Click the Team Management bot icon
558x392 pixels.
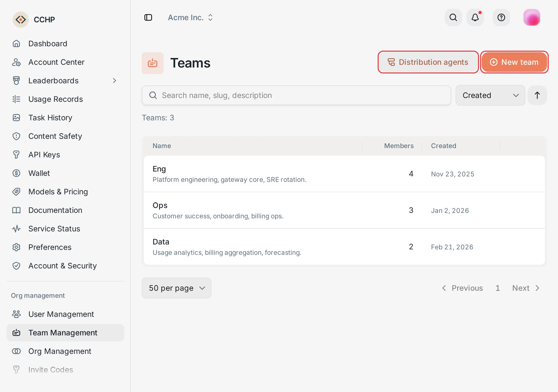coord(16,333)
